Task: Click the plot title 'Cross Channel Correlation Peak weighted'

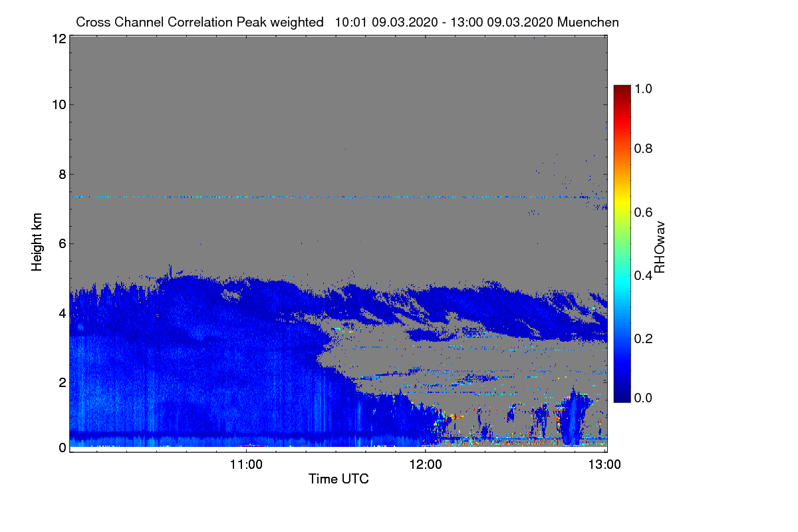Action: [199, 23]
